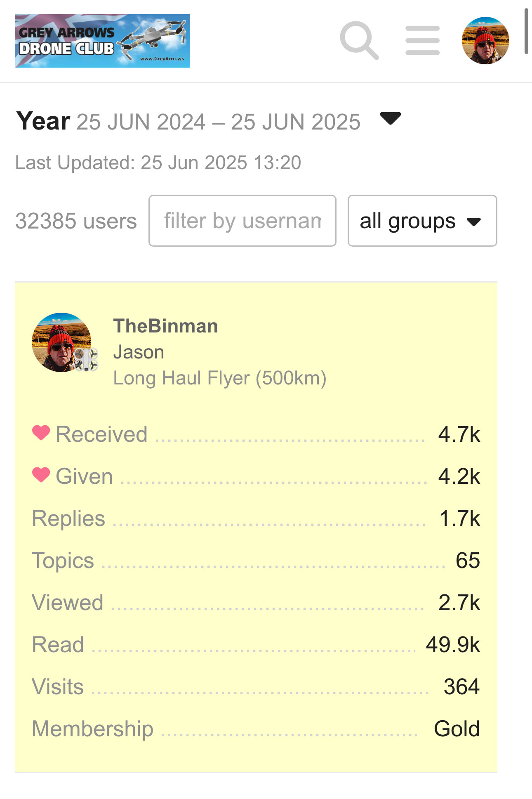Click the pink heart beside Given
This screenshot has width=532, height=799.
click(41, 475)
